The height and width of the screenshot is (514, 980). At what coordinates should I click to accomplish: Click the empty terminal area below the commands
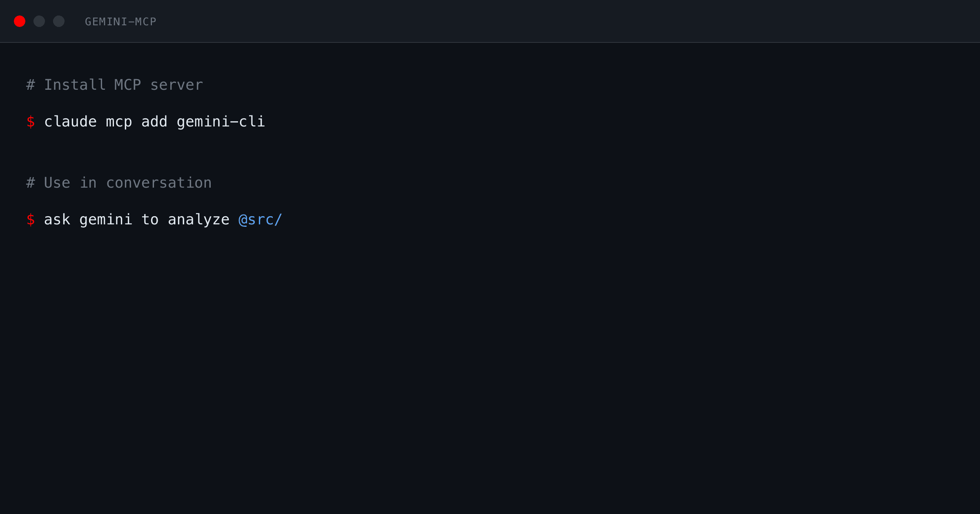[490, 367]
